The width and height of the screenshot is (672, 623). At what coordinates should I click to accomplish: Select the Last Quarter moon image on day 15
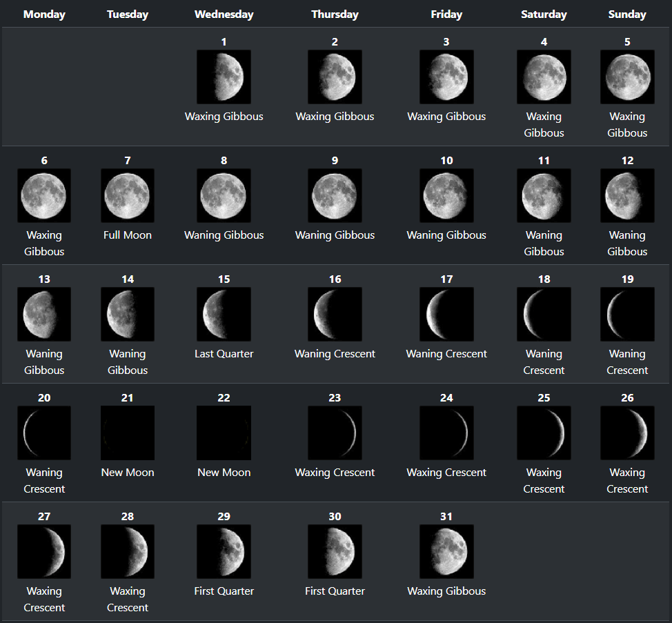click(x=224, y=315)
